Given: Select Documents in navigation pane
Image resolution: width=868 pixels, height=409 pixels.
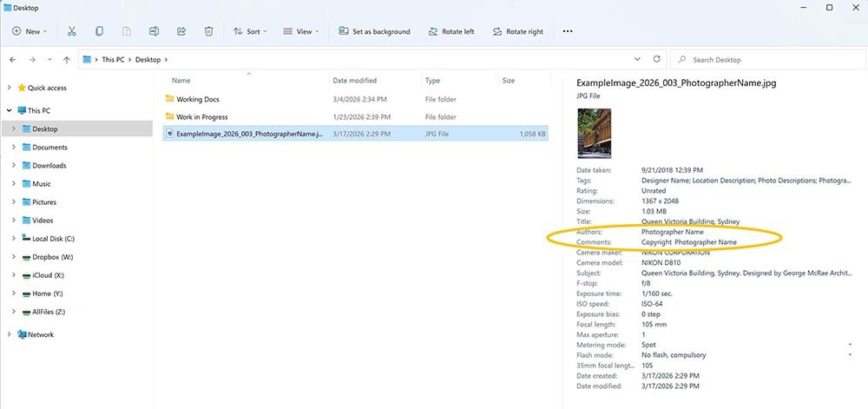Looking at the screenshot, I should tap(49, 148).
